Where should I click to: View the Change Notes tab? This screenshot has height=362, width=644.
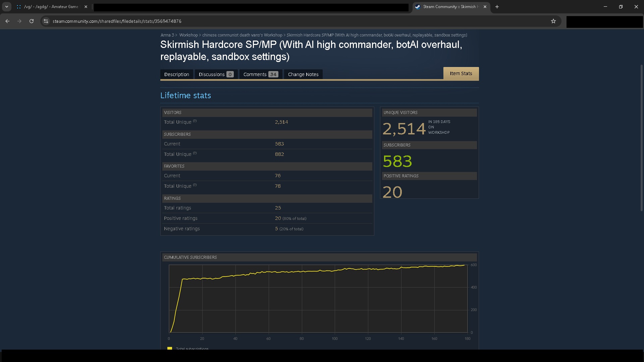coord(303,74)
